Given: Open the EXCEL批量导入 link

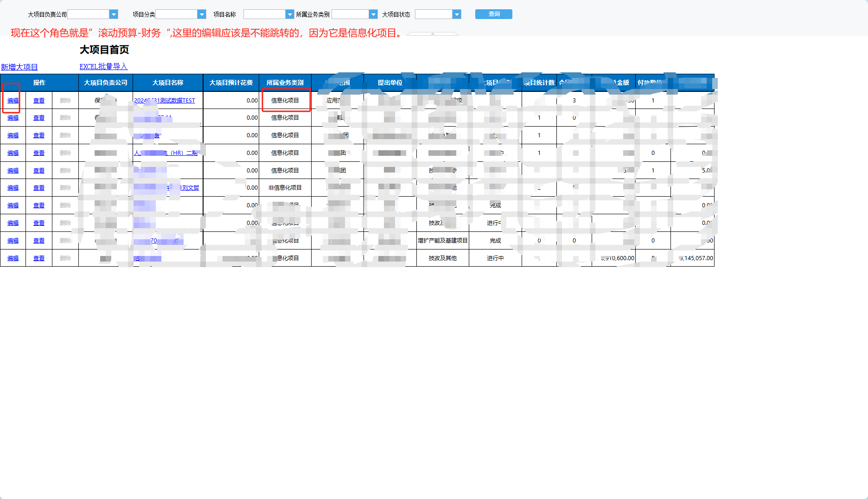Looking at the screenshot, I should (x=103, y=66).
